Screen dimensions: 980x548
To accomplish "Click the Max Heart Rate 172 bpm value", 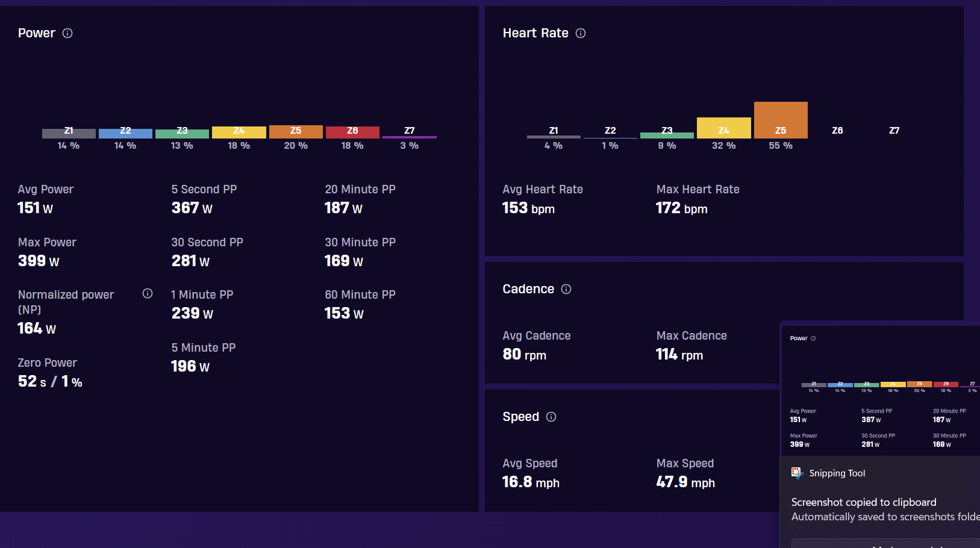I will (682, 208).
